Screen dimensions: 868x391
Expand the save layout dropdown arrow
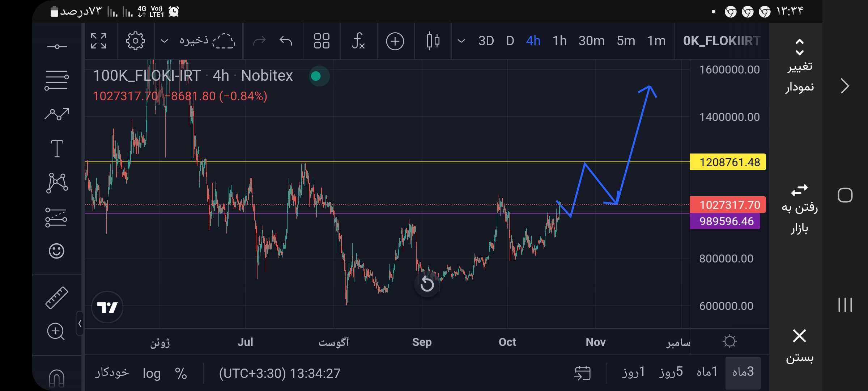[164, 41]
